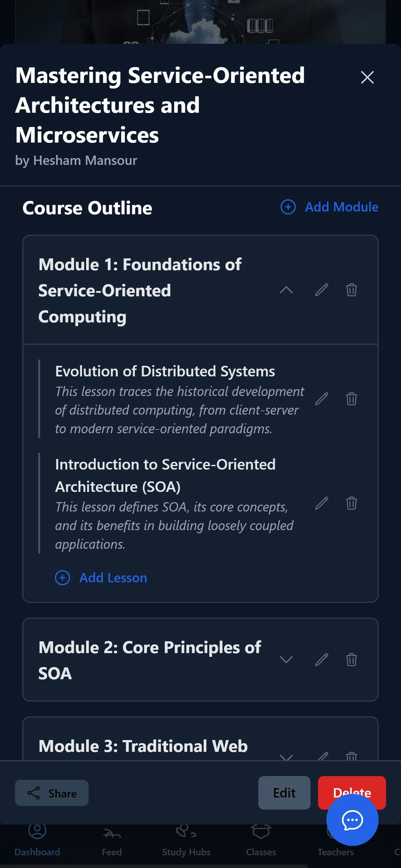The width and height of the screenshot is (401, 868).
Task: Open the blue chat bubble button
Action: [x=352, y=820]
